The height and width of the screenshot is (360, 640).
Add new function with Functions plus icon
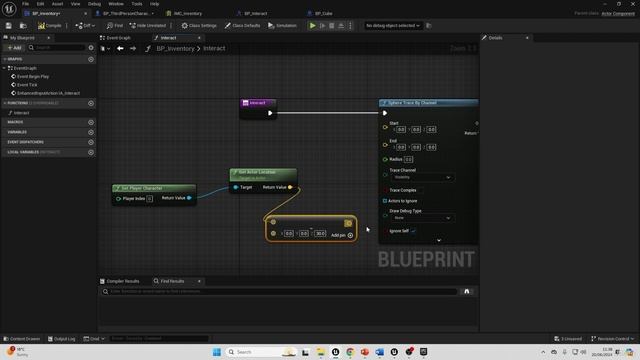pos(91,103)
